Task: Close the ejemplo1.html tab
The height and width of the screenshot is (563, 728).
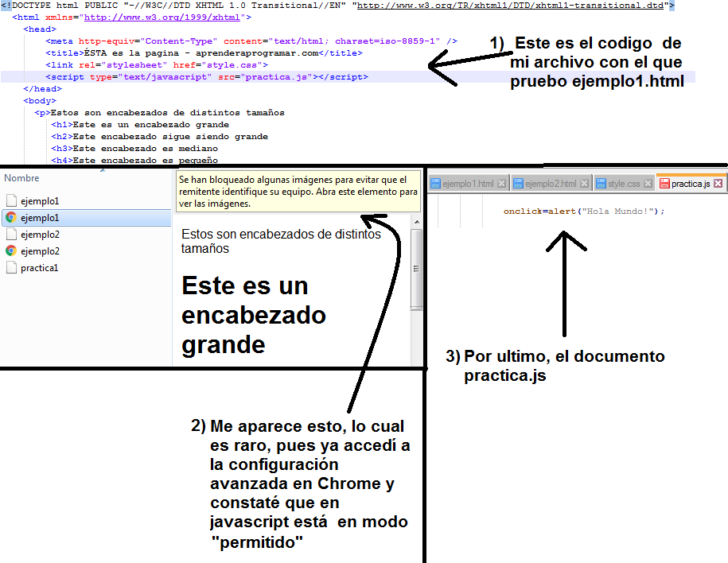Action: pyautogui.click(x=501, y=184)
